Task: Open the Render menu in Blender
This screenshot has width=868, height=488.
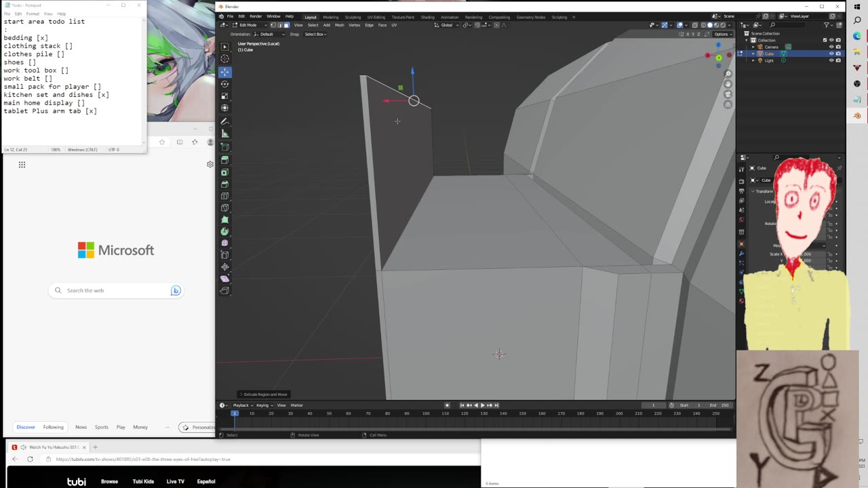Action: [x=256, y=16]
